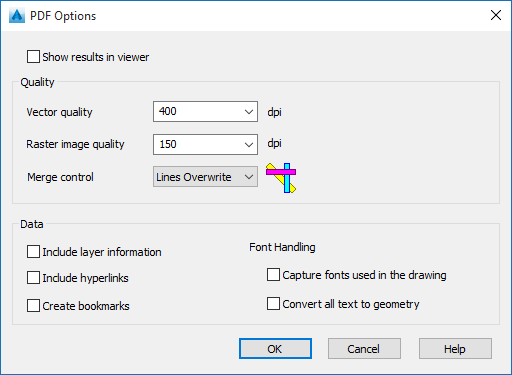
Task: Click the Cancel button
Action: (x=364, y=349)
